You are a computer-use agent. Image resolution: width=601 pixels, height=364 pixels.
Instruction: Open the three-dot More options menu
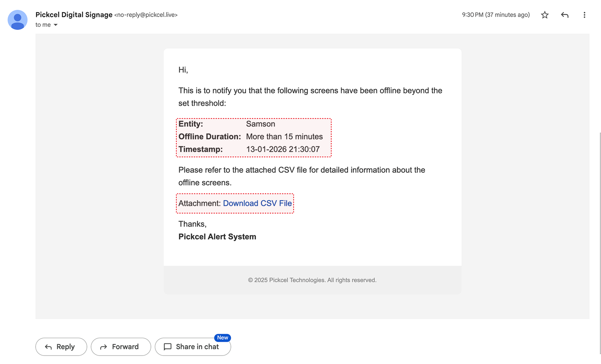[x=584, y=15]
